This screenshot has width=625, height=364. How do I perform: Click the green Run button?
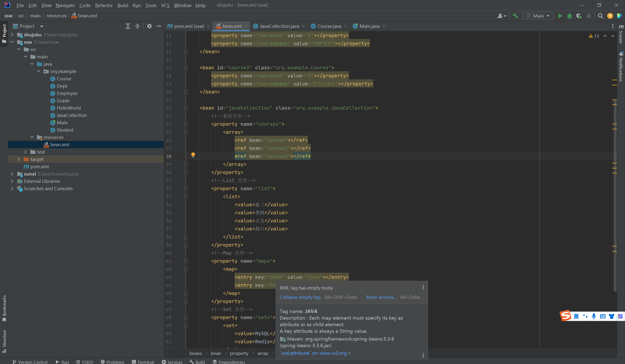click(x=560, y=16)
